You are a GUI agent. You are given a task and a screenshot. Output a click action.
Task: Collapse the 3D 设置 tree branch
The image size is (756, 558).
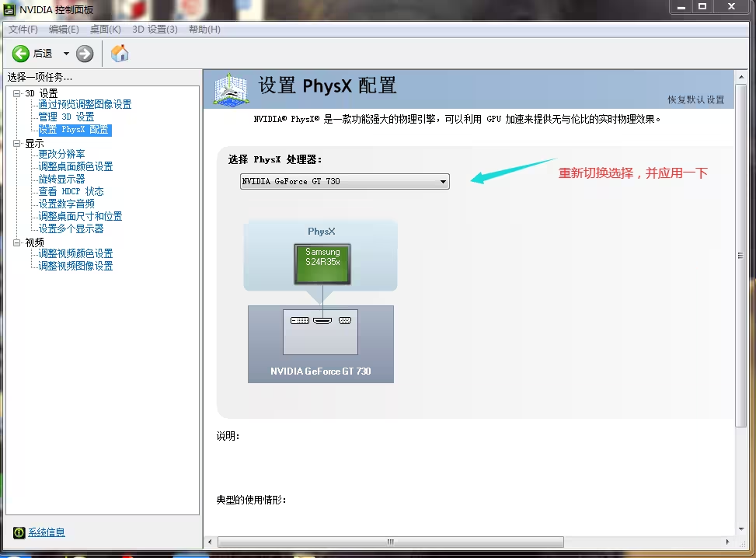coord(17,92)
